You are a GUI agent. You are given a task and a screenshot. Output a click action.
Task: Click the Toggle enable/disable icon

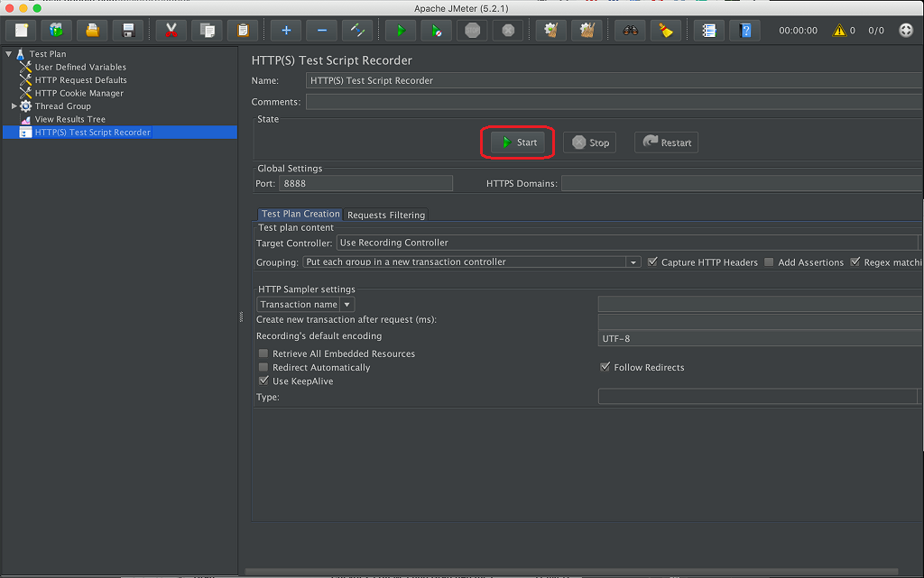357,31
